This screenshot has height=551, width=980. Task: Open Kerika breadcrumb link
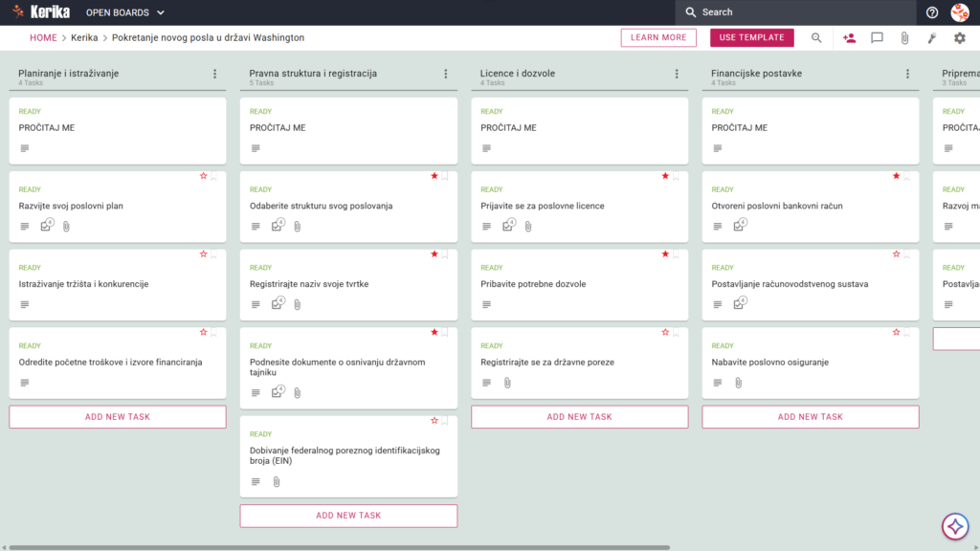[x=84, y=37]
